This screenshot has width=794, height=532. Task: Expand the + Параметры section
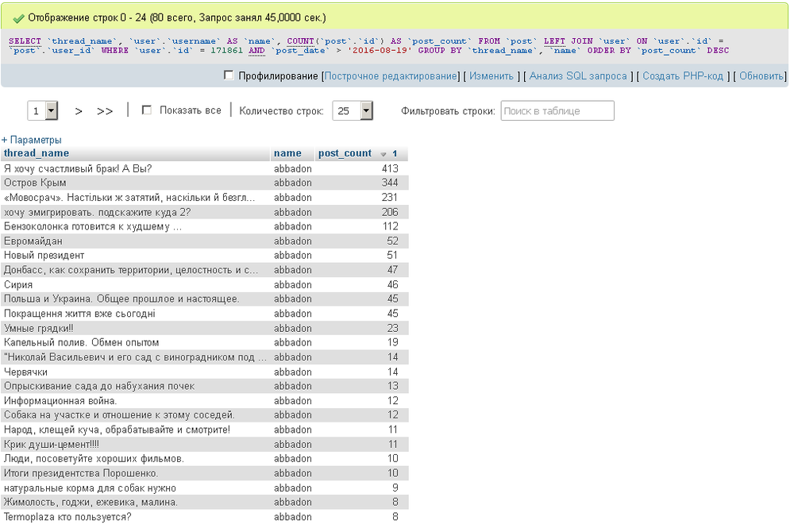click(x=31, y=140)
